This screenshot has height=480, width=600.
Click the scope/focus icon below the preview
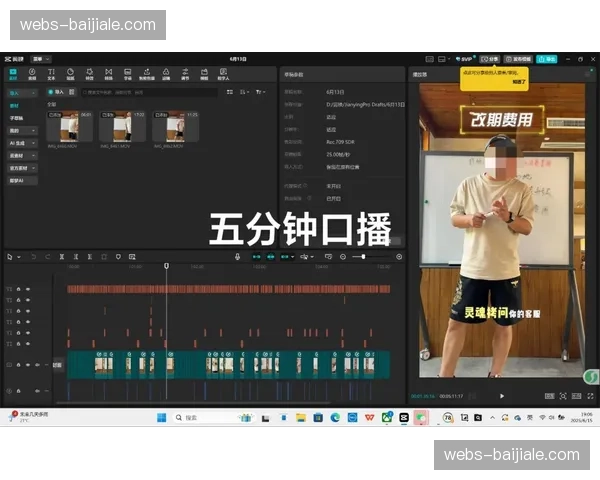click(563, 396)
